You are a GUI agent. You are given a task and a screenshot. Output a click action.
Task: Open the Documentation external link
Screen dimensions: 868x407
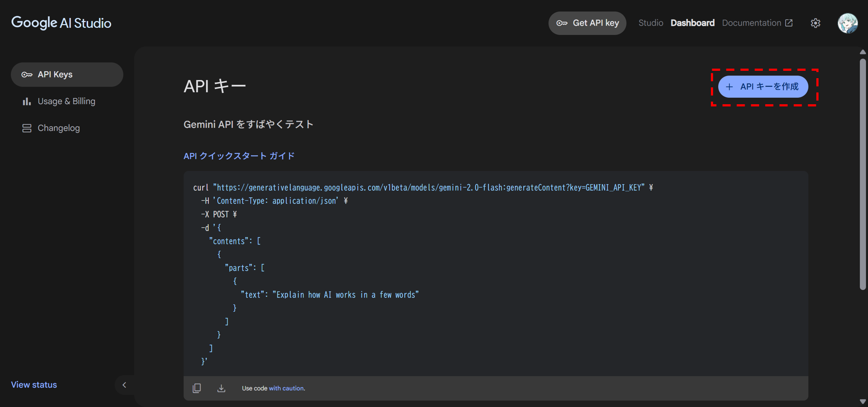coord(757,23)
